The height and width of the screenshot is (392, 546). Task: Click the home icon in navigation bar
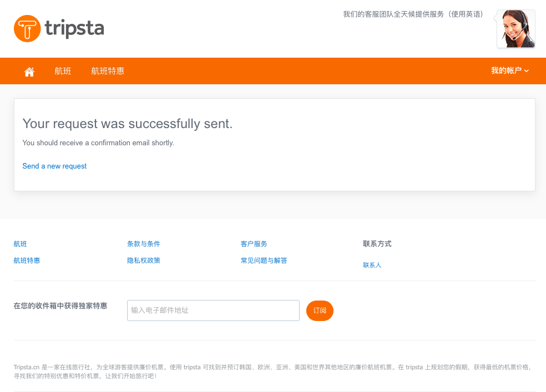(29, 72)
